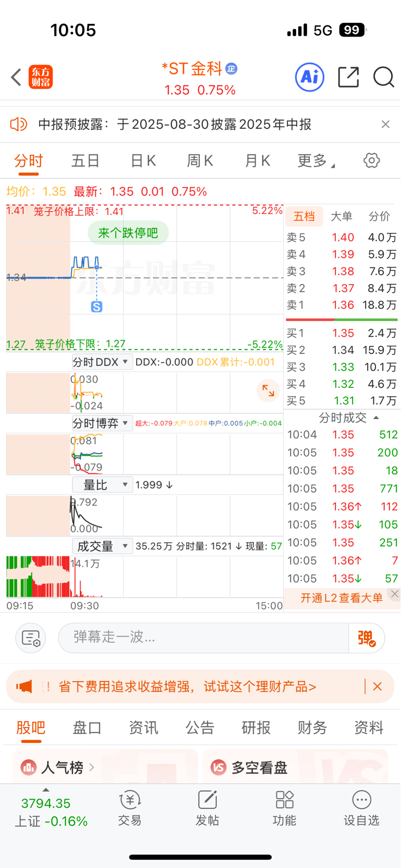401x868 pixels.
Task: Switch to the 五日 tab
Action: pyautogui.click(x=86, y=161)
